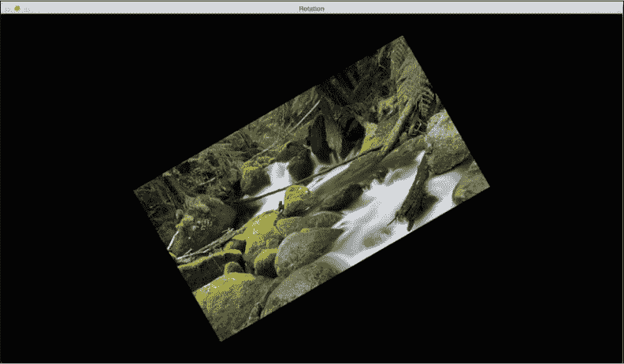Click the blank title bar right of Rotation
Image resolution: width=624 pixels, height=364 pixels.
pyautogui.click(x=473, y=8)
